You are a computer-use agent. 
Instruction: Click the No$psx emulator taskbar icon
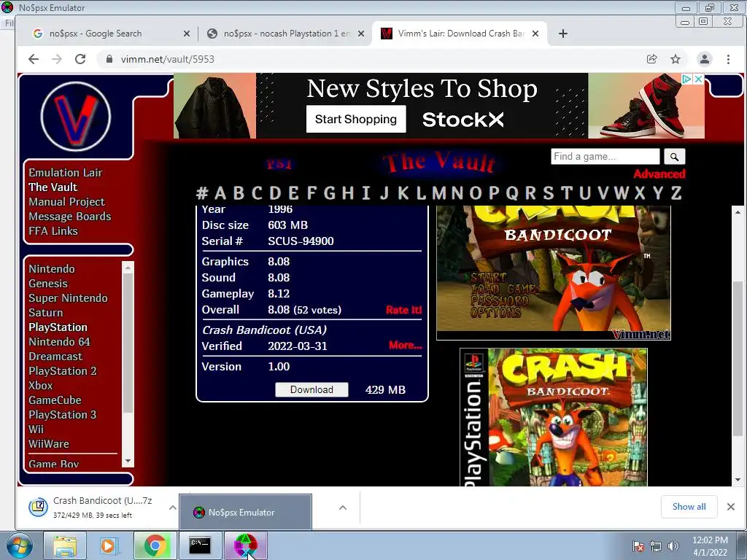pyautogui.click(x=245, y=545)
